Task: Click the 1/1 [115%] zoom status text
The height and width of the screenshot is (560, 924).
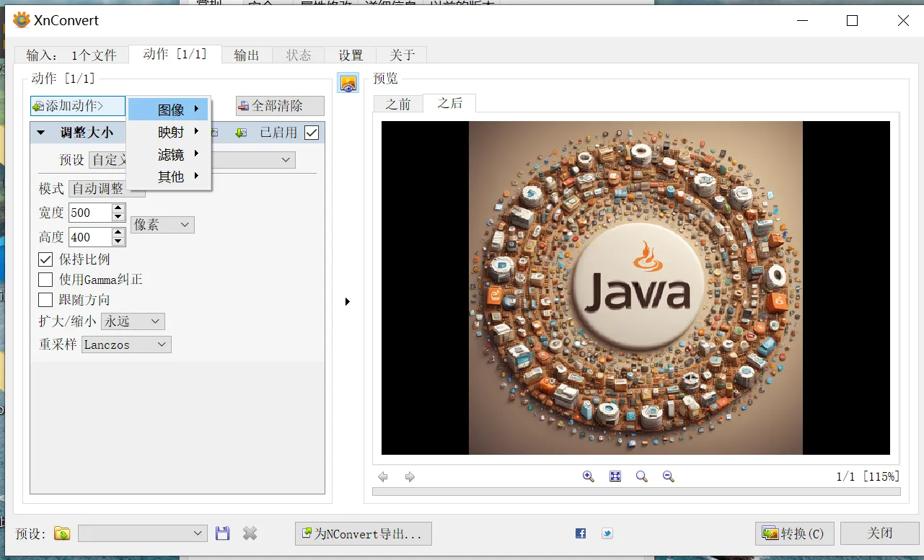Action: (868, 476)
